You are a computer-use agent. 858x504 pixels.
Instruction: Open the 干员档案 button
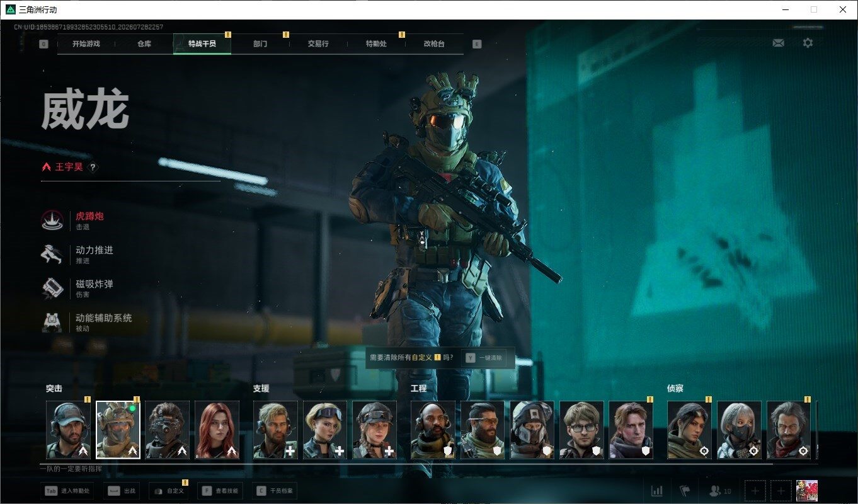pyautogui.click(x=275, y=491)
